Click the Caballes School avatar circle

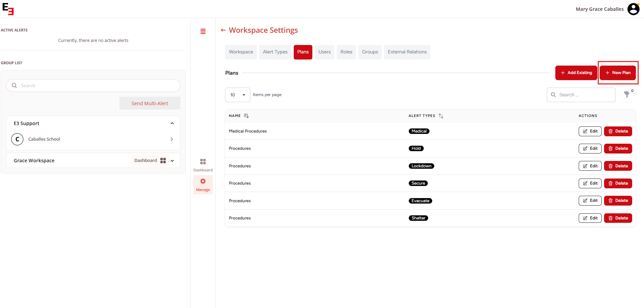(x=17, y=139)
